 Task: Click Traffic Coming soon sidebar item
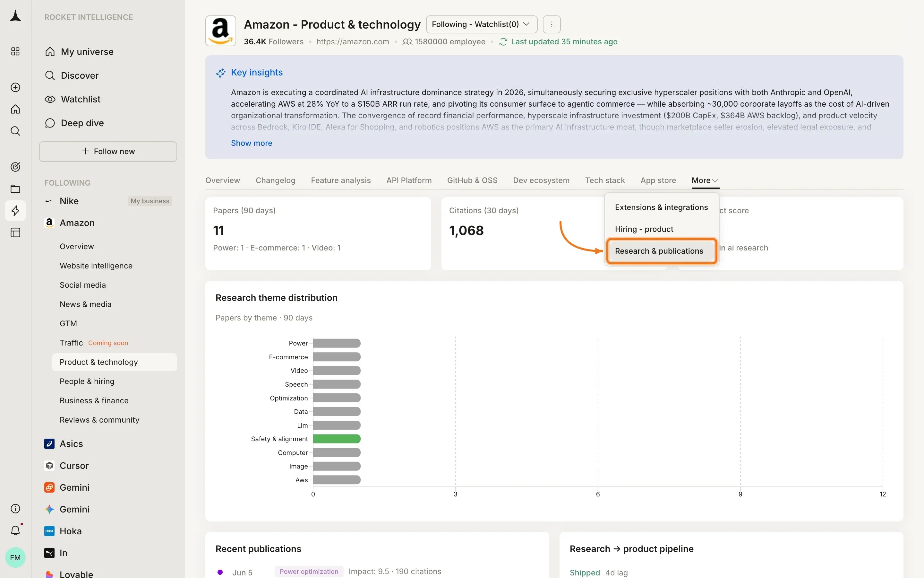pyautogui.click(x=94, y=343)
